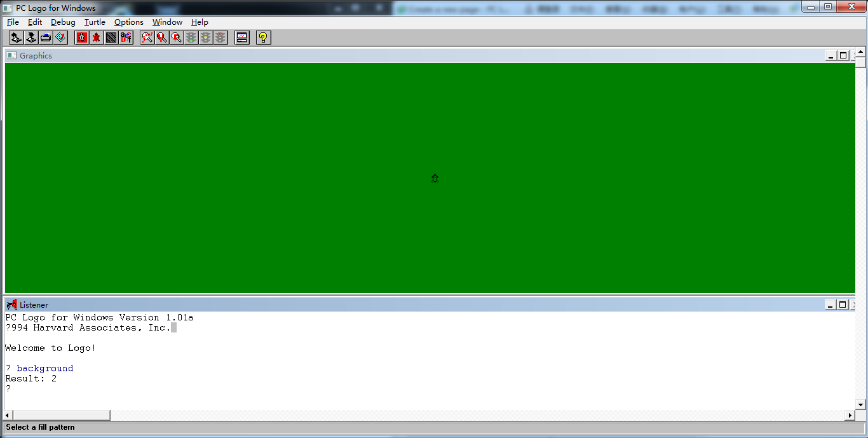Screen dimensions: 868x438
Task: Click the Load file toolbar icon
Action: [x=17, y=38]
